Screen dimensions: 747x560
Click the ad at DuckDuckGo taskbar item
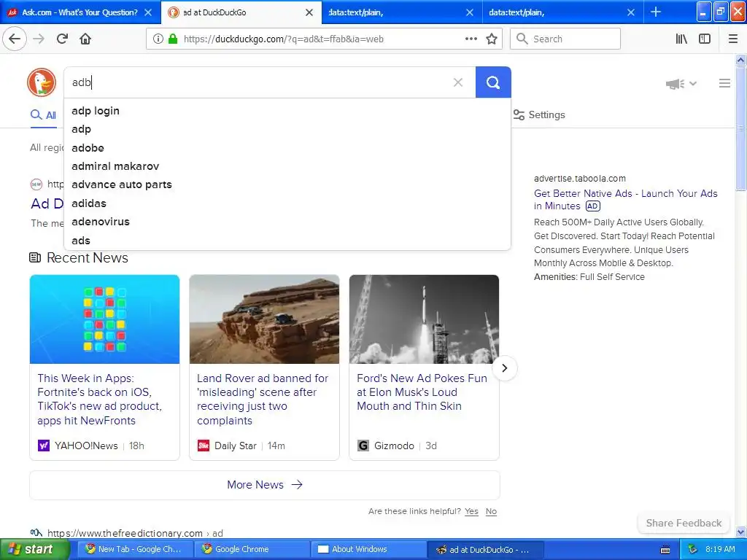(484, 550)
